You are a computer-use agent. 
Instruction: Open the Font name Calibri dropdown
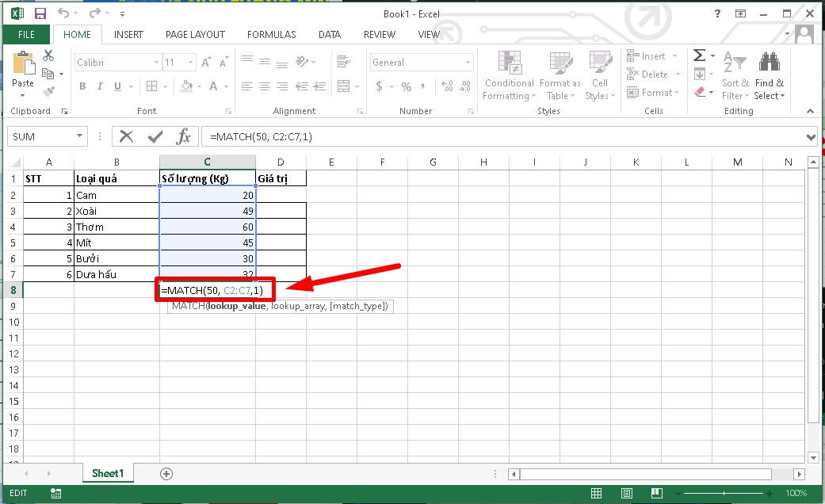coord(156,62)
